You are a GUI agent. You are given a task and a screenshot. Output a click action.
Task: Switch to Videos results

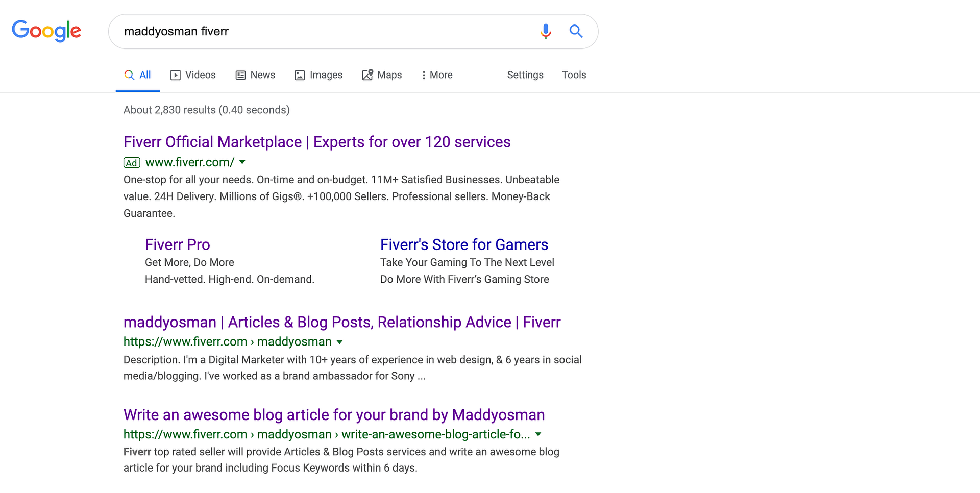tap(200, 75)
